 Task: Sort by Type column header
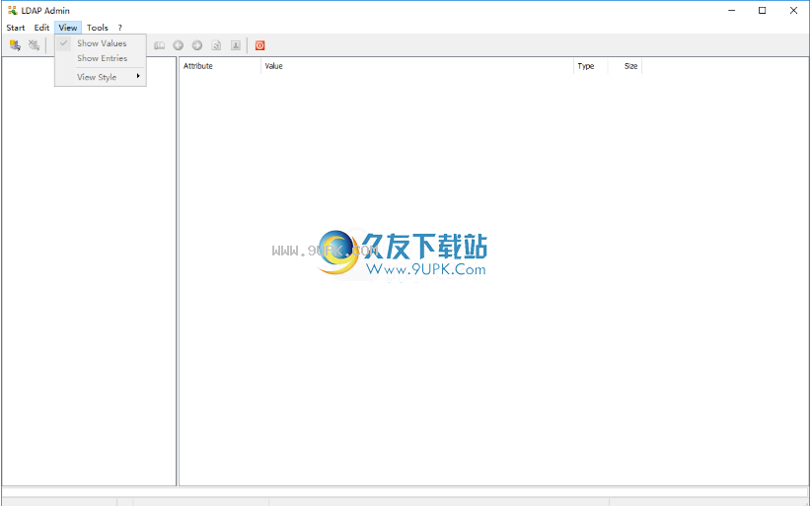[590, 66]
